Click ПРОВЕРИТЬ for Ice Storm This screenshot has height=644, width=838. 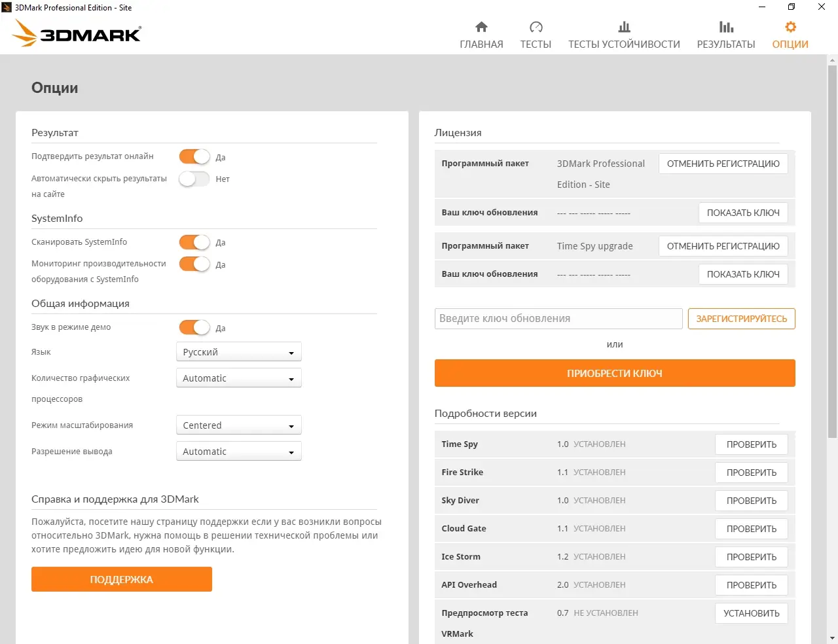tap(752, 557)
